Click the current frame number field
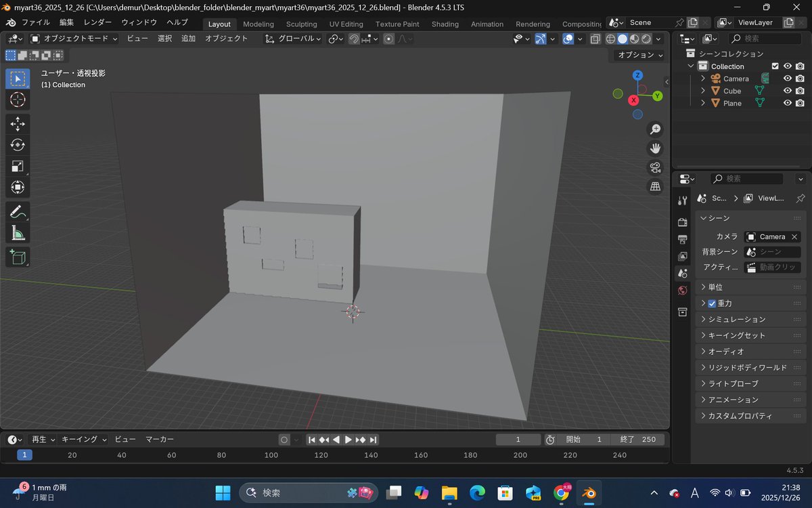The height and width of the screenshot is (508, 812). pyautogui.click(x=518, y=440)
